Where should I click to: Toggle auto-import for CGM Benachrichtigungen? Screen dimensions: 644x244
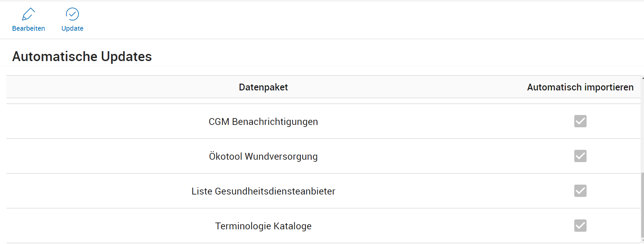click(580, 121)
